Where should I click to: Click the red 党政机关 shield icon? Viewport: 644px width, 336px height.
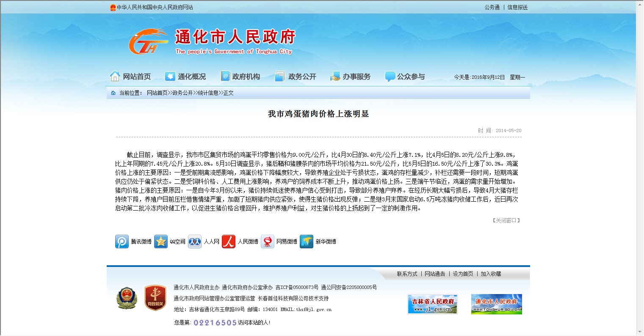(155, 298)
